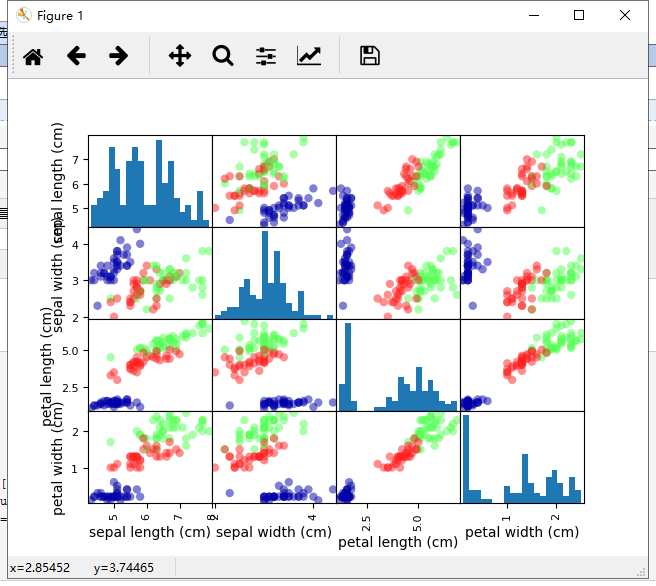Image resolution: width=656 pixels, height=586 pixels.
Task: Click the 'sepal length (cm)' y-axis label
Action: [x=57, y=183]
